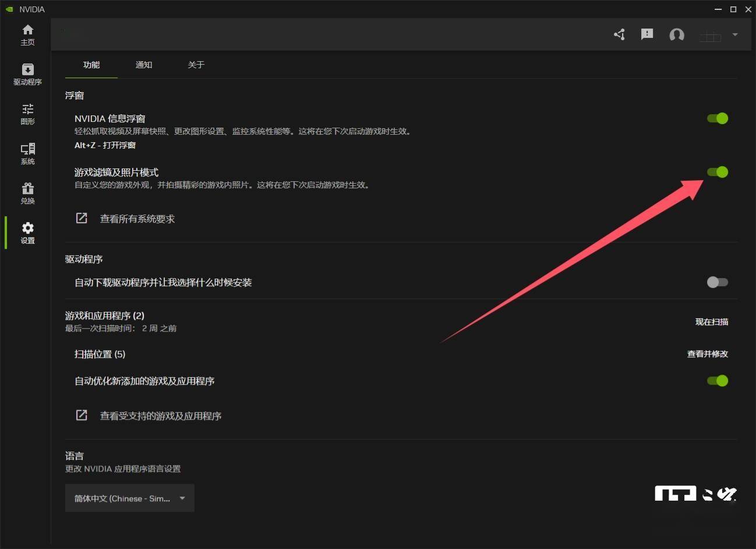Image resolution: width=756 pixels, height=549 pixels.
Task: Expand the account dropdown arrow
Action: (x=735, y=35)
